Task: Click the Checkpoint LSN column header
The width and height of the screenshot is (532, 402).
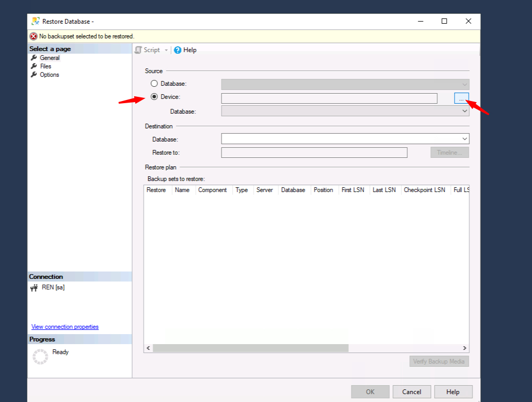Action: click(424, 190)
